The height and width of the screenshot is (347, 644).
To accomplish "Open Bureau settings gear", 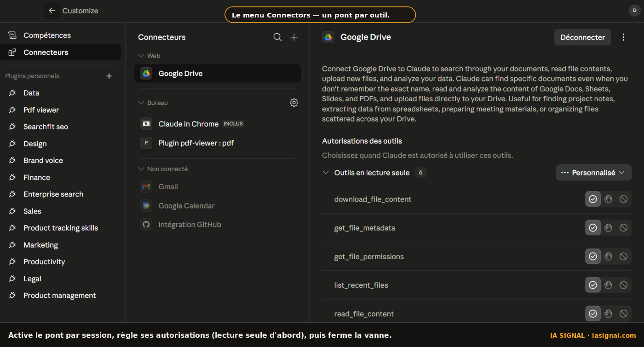I will 294,103.
